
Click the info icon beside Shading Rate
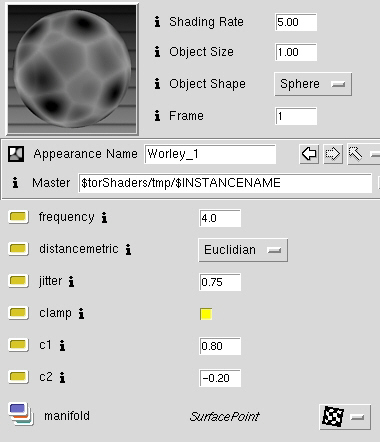pos(157,22)
